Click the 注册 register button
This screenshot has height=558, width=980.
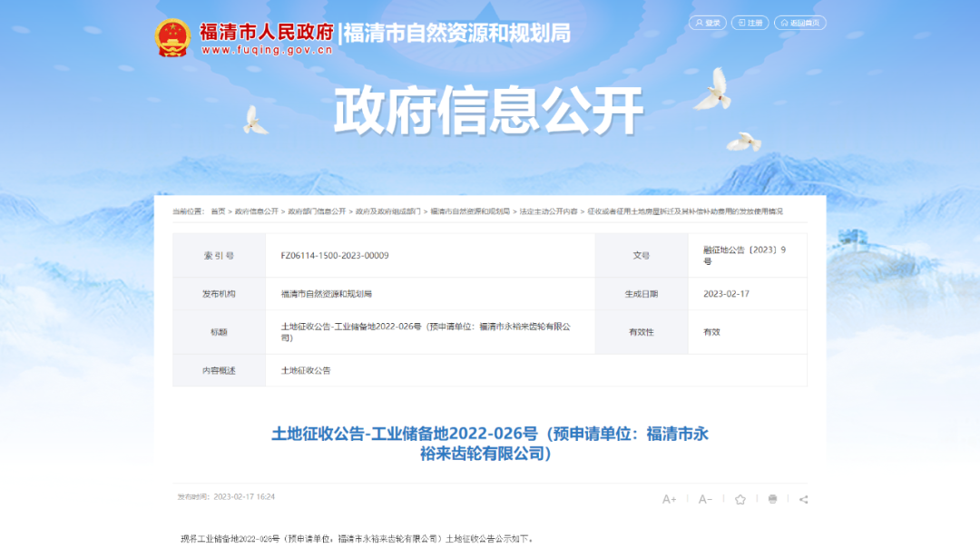[750, 23]
